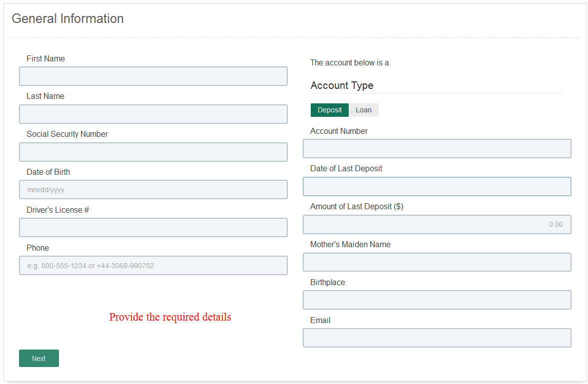Viewport: 588px width, 384px height.
Task: Click the General Information heading
Action: coord(67,18)
